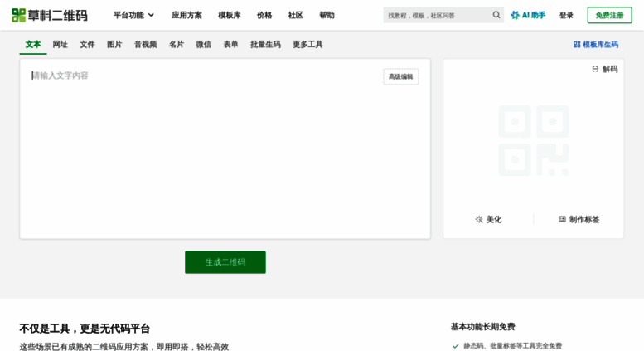644x351 pixels.
Task: Click the 制作标签 label button
Action: (579, 219)
